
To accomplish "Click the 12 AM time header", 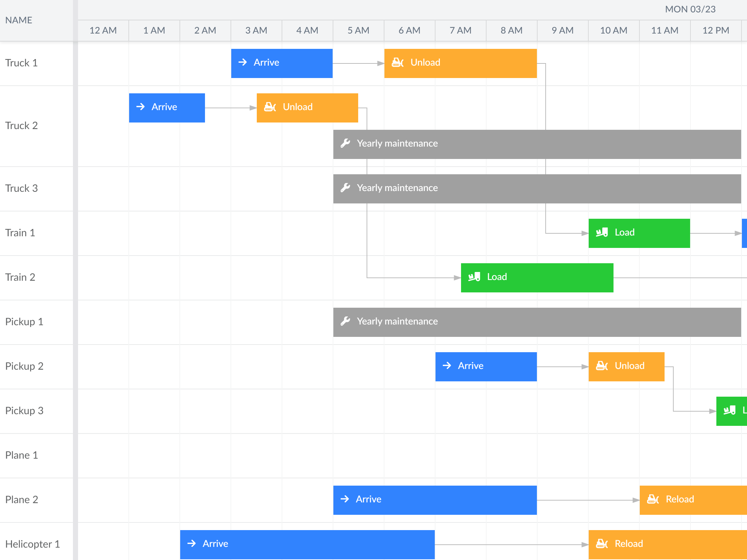I will [103, 30].
